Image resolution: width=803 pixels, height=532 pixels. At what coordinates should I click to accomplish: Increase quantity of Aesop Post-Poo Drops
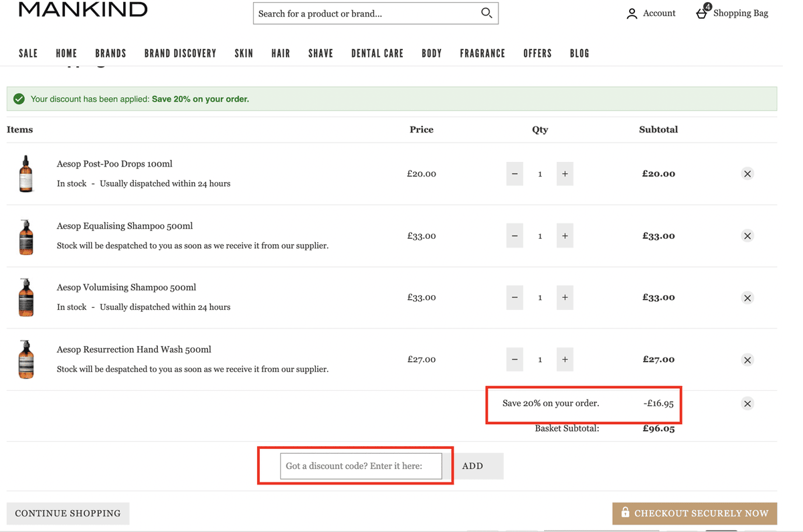click(x=565, y=174)
